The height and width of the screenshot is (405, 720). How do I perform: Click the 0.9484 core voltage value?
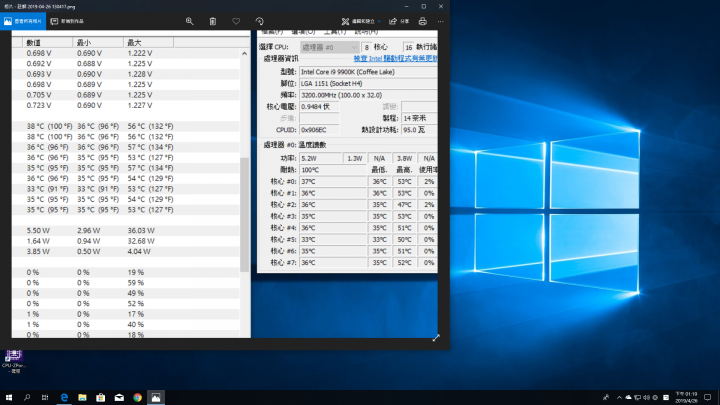320,107
